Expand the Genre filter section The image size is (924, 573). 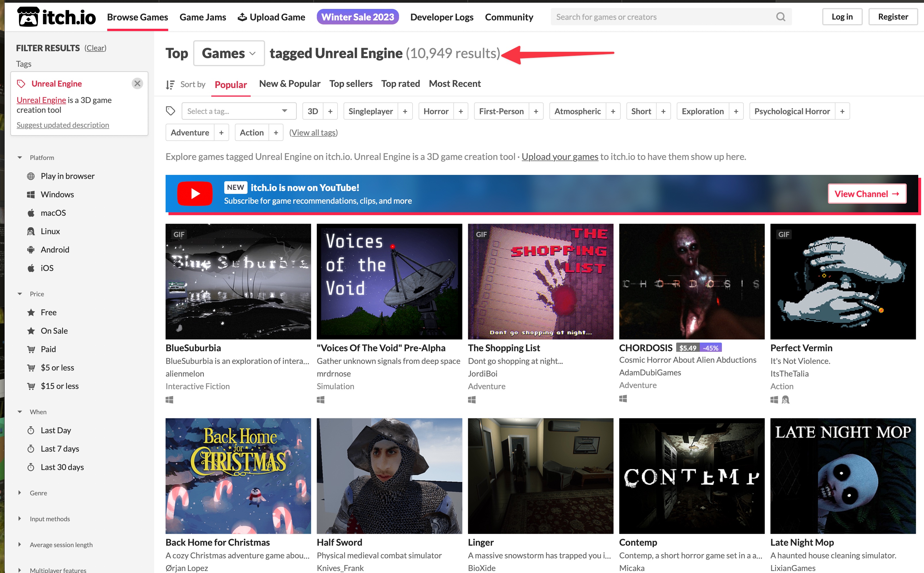tap(38, 493)
